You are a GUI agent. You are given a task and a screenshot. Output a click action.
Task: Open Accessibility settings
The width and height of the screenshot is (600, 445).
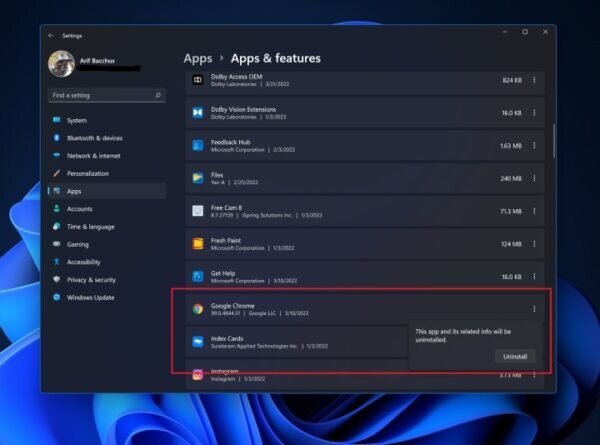108,262
